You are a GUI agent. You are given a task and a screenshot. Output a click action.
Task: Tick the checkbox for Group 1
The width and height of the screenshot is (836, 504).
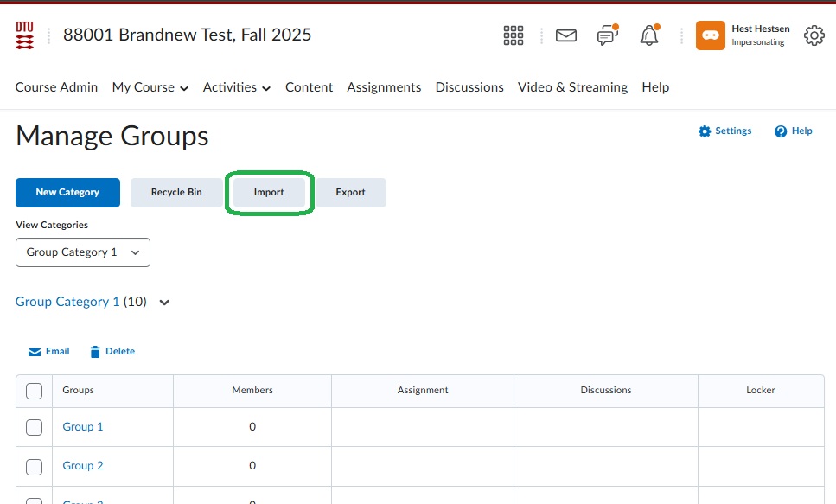(x=35, y=427)
